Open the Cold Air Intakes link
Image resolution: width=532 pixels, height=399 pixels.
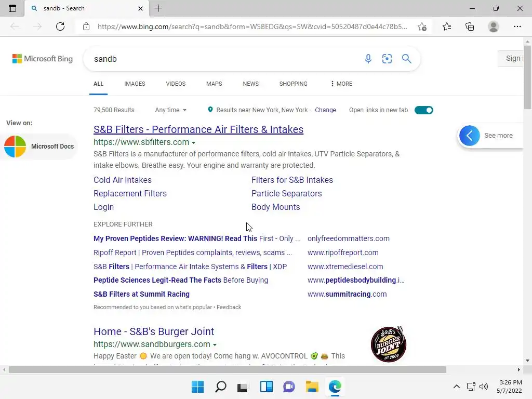click(123, 180)
